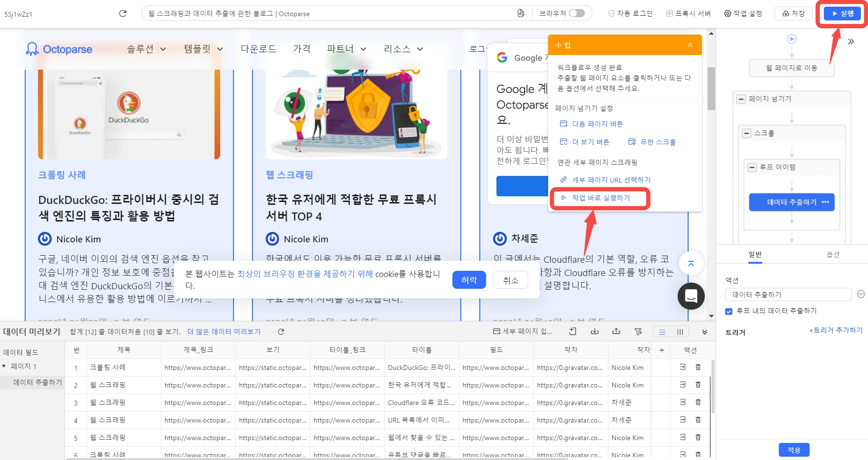The image size is (868, 460).
Task: Open the 작업 설정 menu
Action: [x=743, y=13]
